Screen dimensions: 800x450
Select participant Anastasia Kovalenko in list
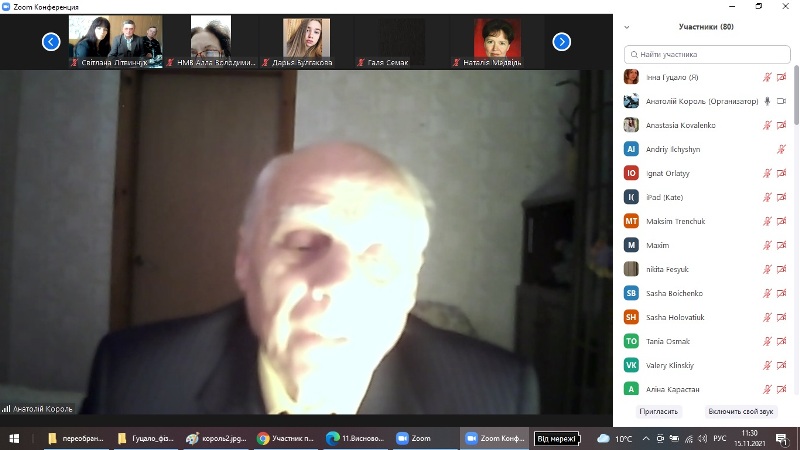coord(706,126)
